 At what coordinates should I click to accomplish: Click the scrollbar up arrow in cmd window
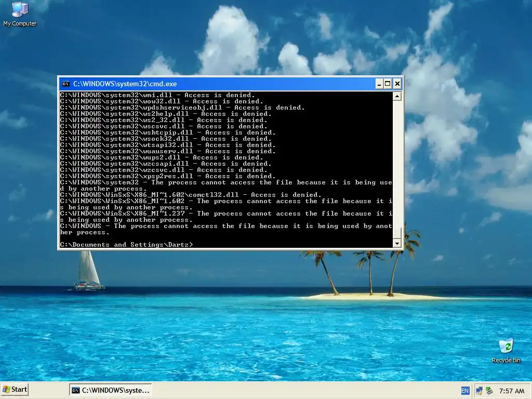[397, 96]
